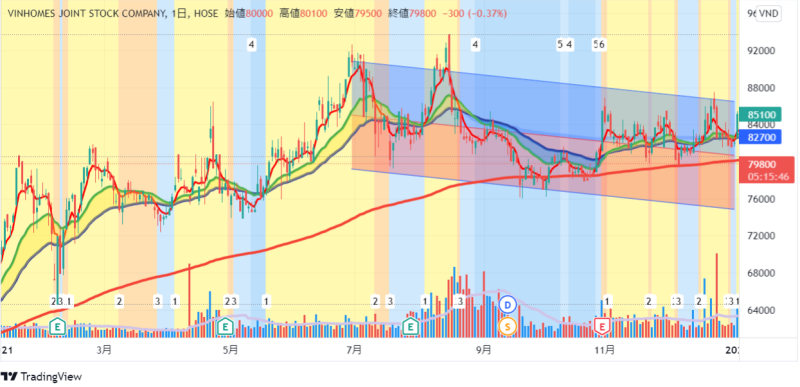Click the 72000 price axis label

pos(761,237)
